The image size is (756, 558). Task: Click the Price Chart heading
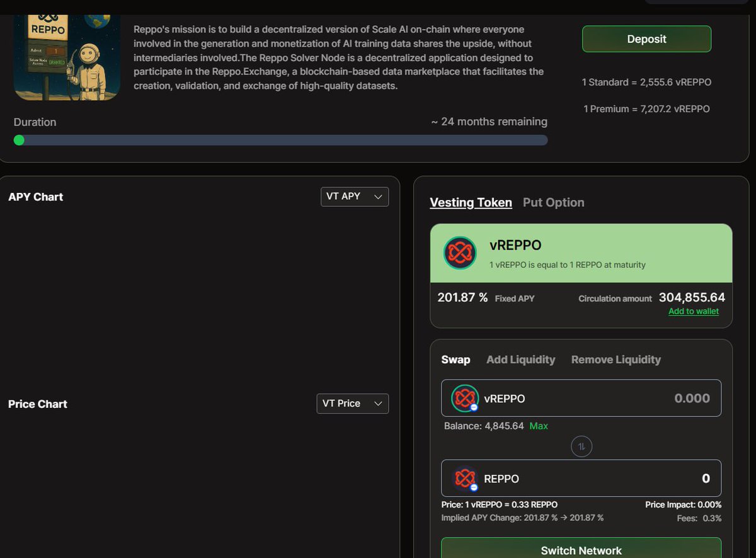(38, 404)
